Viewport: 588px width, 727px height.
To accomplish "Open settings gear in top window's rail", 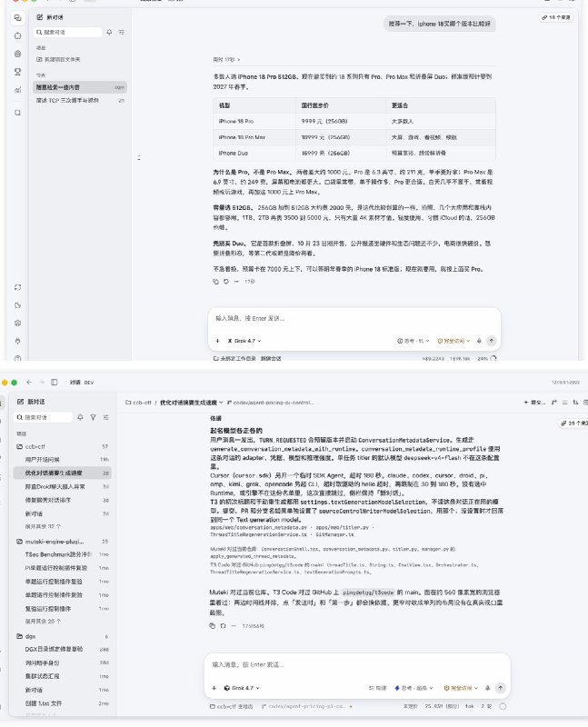I will [x=17, y=324].
